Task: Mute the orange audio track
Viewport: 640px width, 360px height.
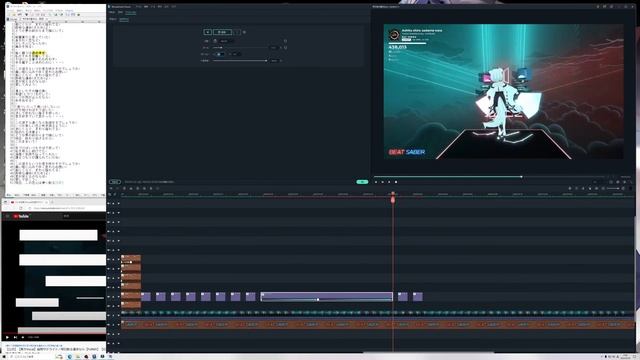Action: point(118,325)
